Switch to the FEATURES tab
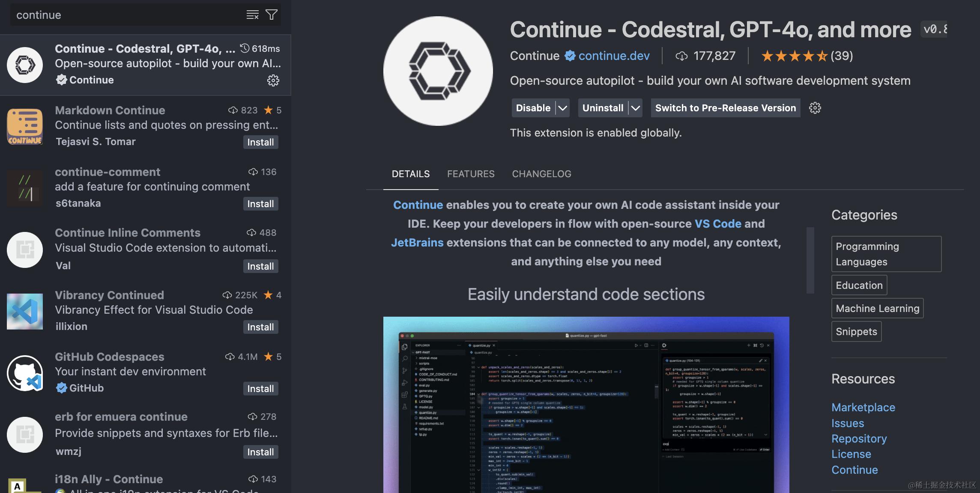The width and height of the screenshot is (980, 493). coord(471,174)
